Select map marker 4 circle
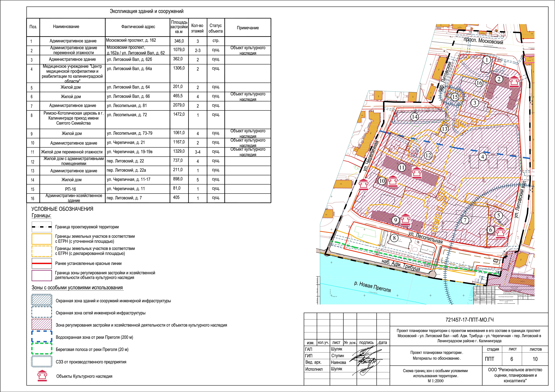This screenshot has width=555, height=392. pos(483,157)
